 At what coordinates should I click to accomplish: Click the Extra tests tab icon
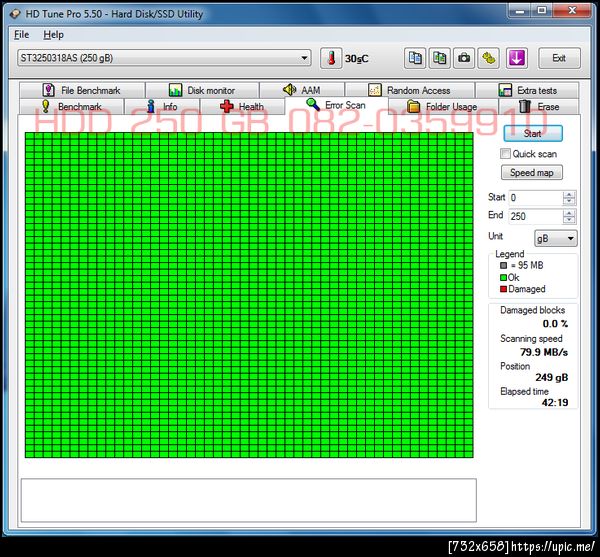tap(505, 90)
